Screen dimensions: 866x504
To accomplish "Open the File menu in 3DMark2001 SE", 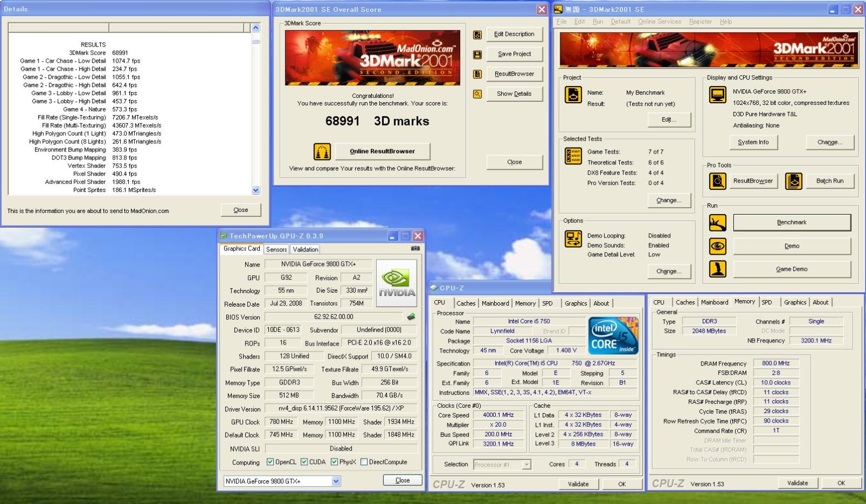I will (x=562, y=22).
